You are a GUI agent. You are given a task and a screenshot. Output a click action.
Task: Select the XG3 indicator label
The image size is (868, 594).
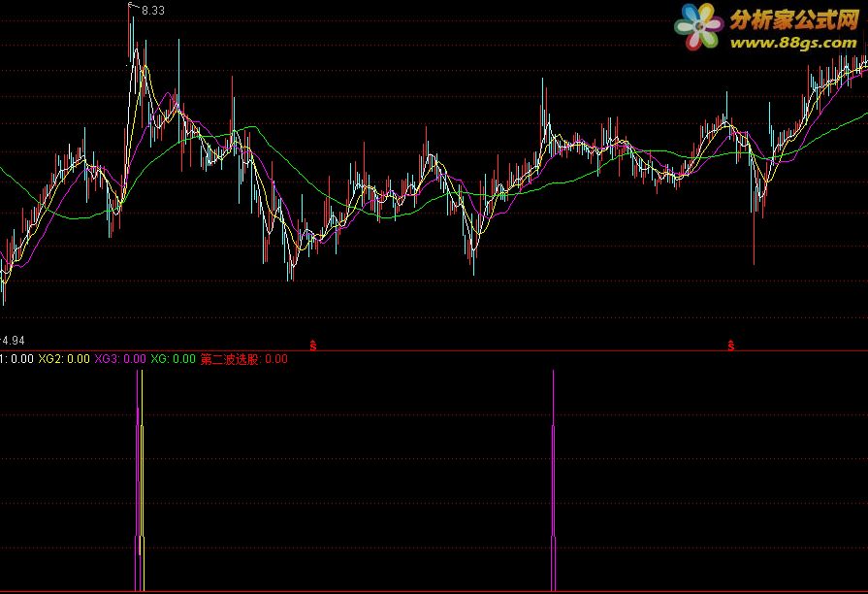(120, 359)
